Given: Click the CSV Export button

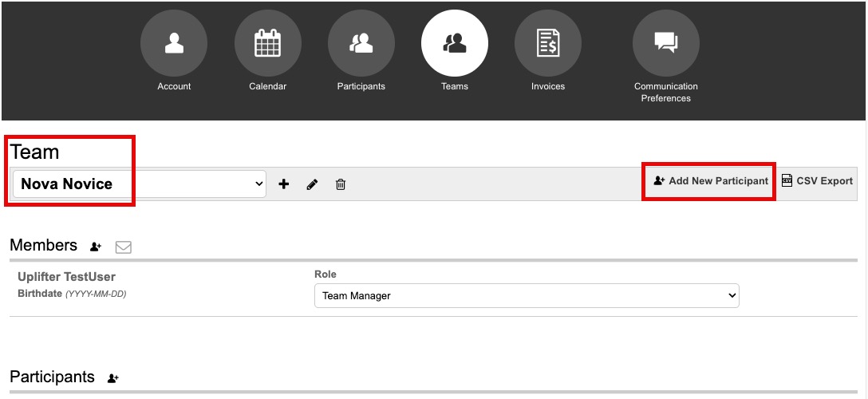Looking at the screenshot, I should point(817,181).
